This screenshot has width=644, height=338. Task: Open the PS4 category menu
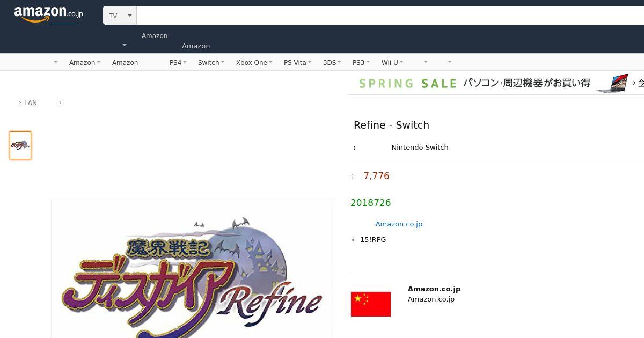[178, 62]
